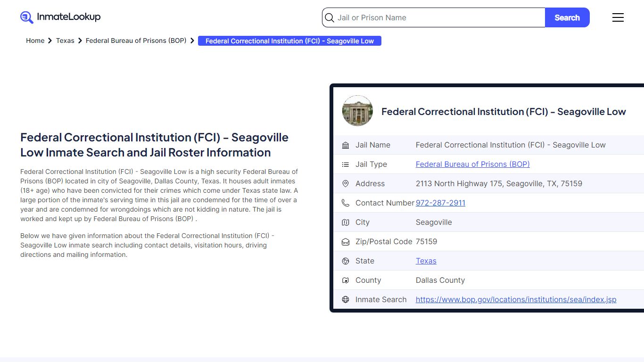Click the description paragraph mentioning Dallas County, Texas

coord(159,195)
